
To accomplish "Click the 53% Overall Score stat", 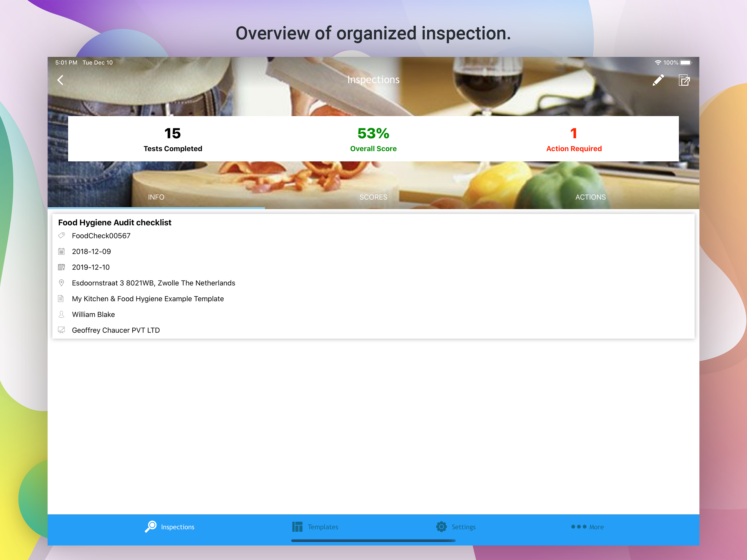I will [373, 139].
